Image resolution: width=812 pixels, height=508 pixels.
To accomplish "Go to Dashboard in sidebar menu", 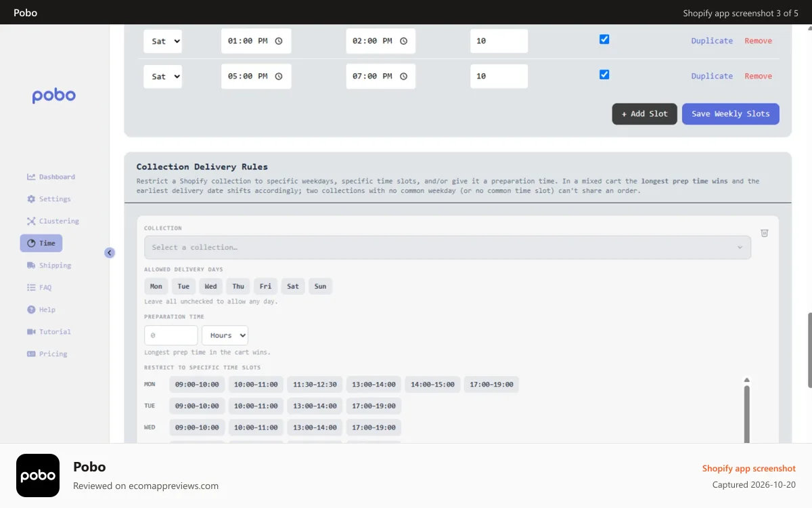I will pos(57,177).
